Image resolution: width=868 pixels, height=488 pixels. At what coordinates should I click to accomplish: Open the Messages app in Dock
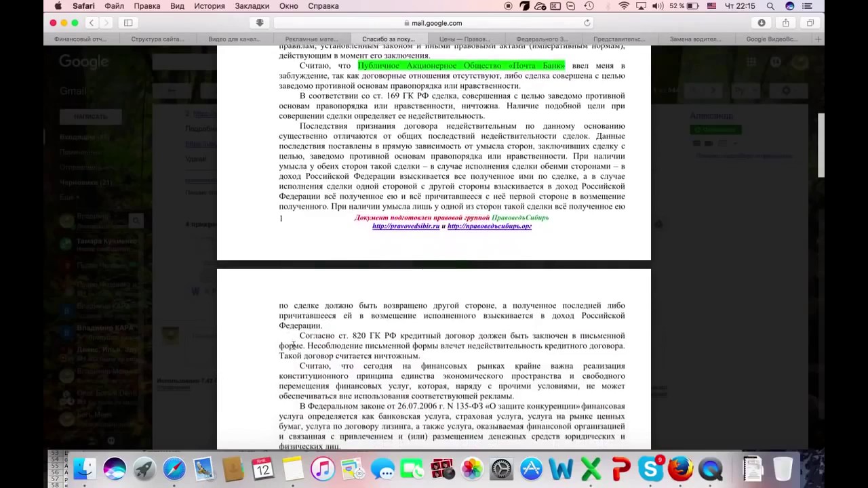point(382,469)
